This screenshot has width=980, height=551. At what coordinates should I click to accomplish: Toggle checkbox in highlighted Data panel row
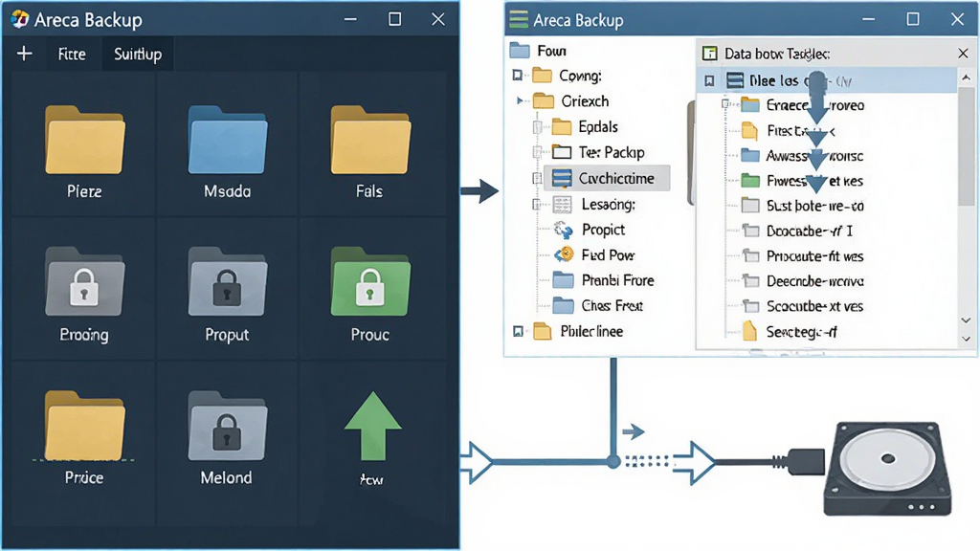point(709,80)
